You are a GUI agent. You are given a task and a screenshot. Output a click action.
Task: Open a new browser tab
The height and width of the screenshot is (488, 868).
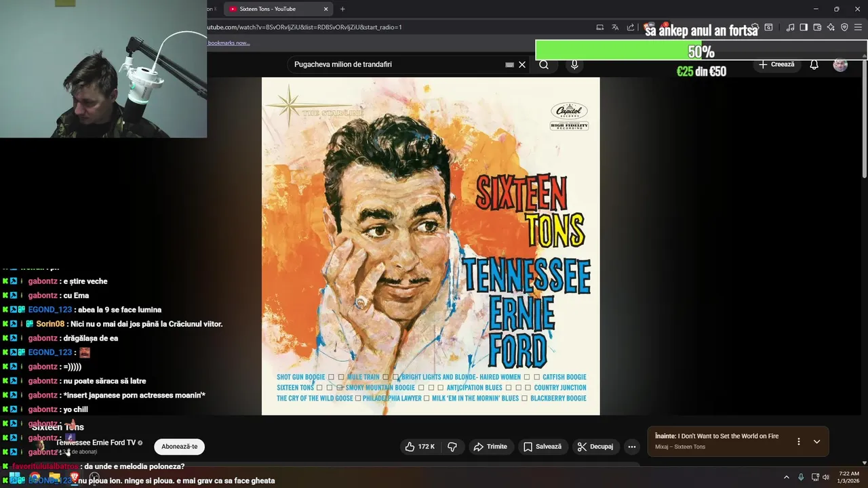(x=342, y=9)
